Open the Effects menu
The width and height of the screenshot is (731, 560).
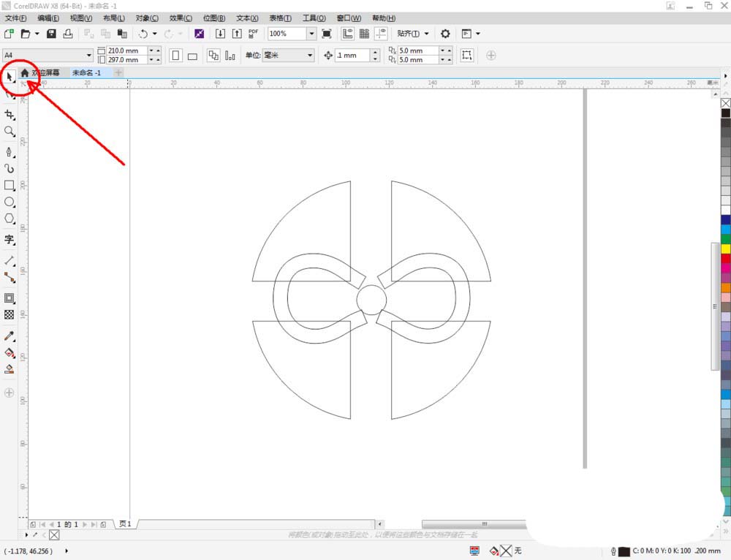[181, 18]
